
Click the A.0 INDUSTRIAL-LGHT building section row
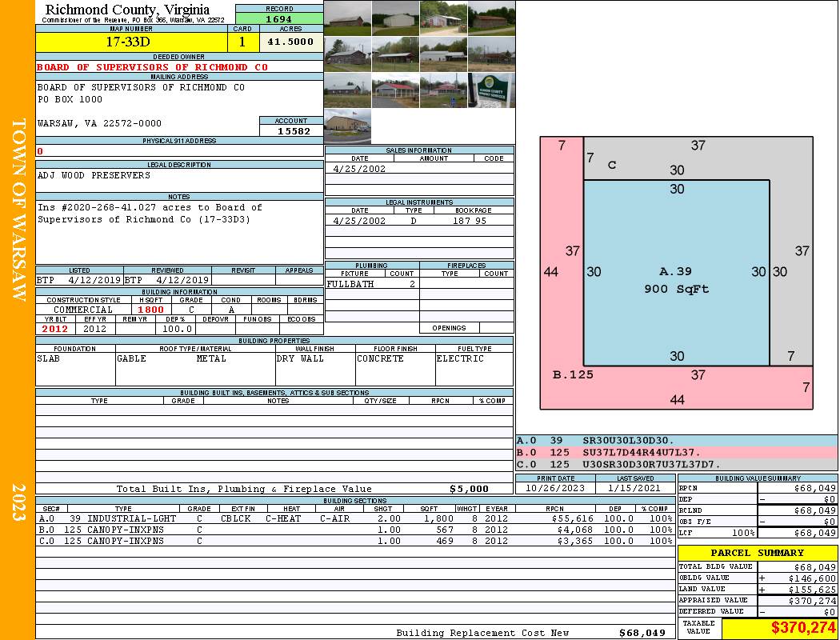(x=356, y=518)
